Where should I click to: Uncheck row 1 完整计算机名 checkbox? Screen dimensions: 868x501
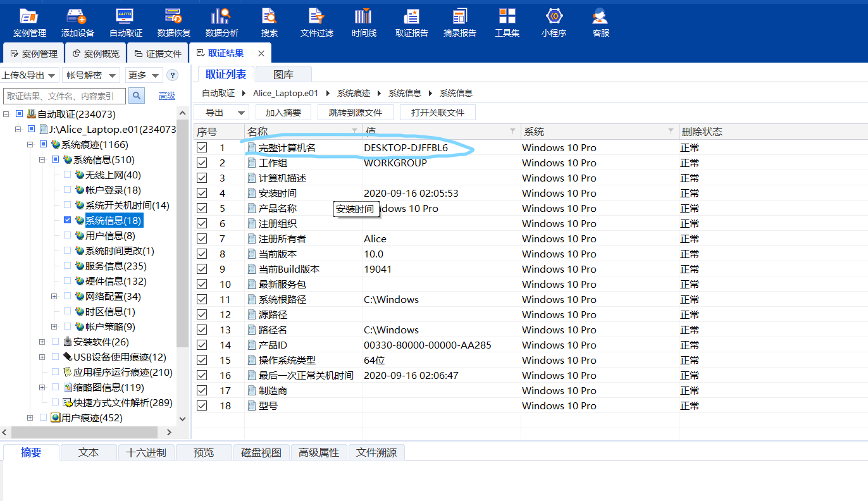click(202, 147)
